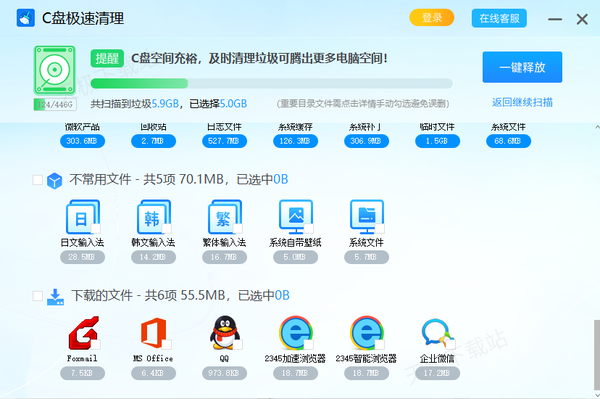Select the 繁体输入法 icon

point(225,217)
